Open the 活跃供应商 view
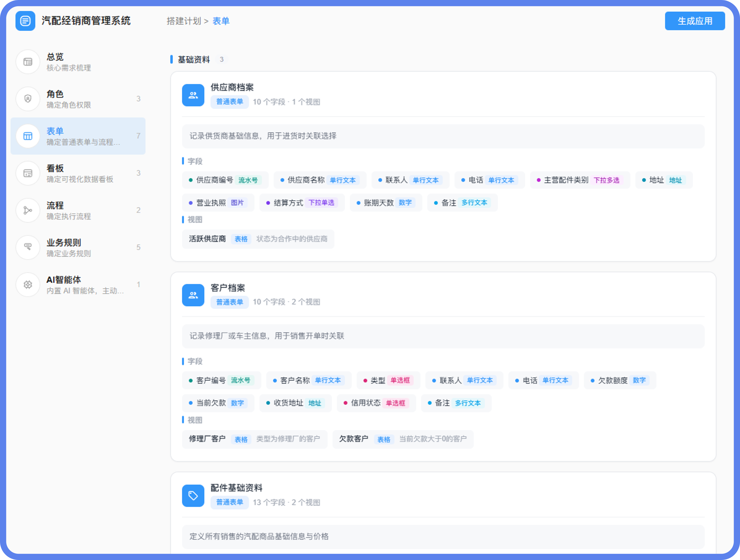This screenshot has height=560, width=740. [258, 239]
